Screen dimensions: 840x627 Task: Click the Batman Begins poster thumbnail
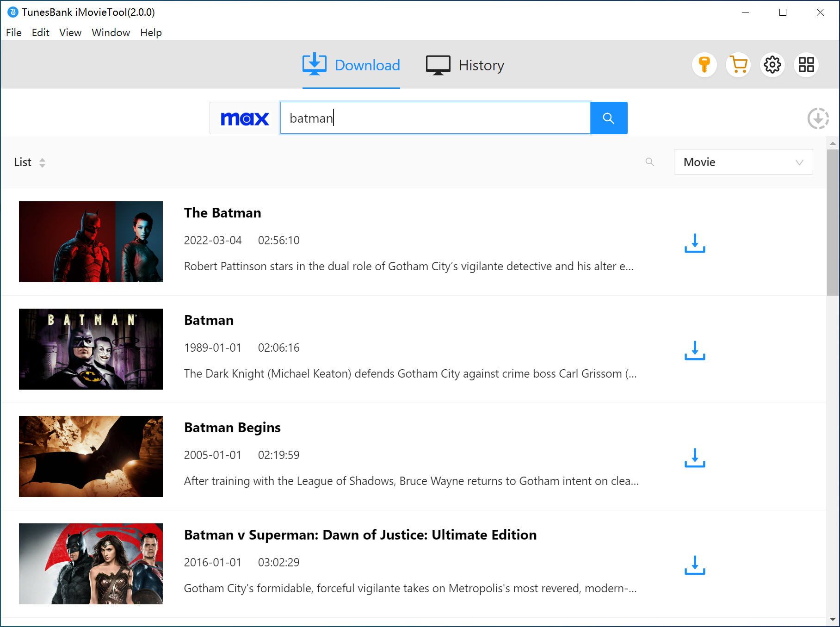(91, 456)
